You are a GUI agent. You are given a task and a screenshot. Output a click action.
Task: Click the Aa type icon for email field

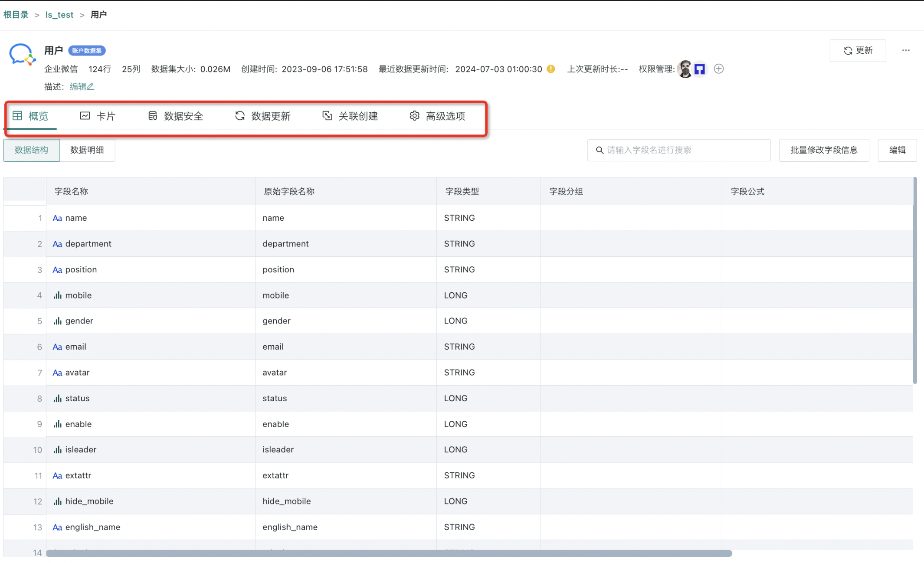click(x=57, y=347)
